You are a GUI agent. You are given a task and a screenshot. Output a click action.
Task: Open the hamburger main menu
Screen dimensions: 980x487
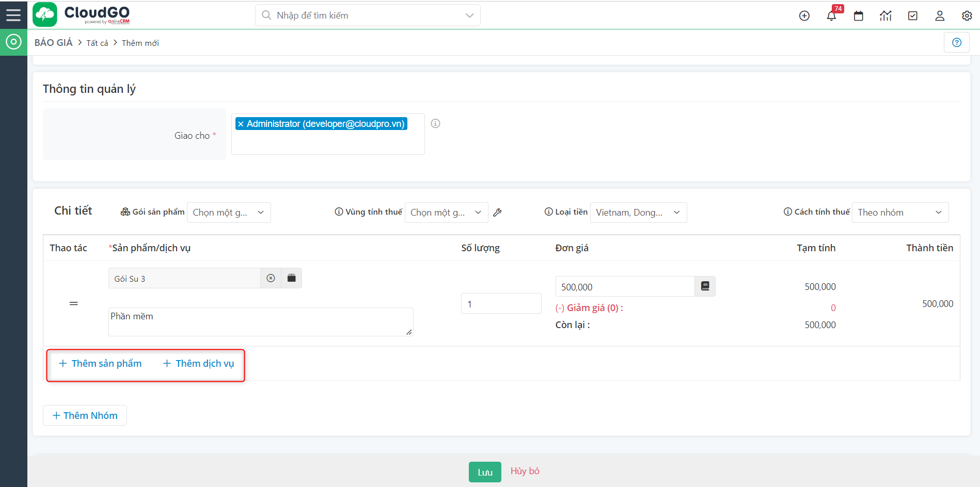13,15
